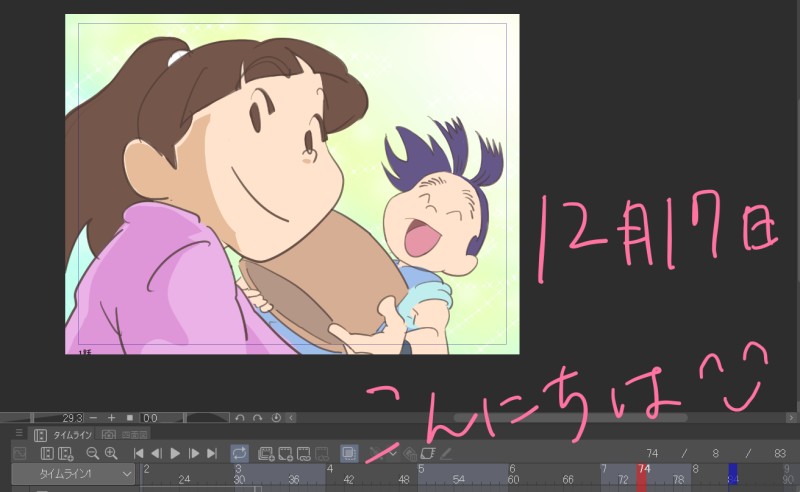Click the red current frame marker 74
The width and height of the screenshot is (800, 492).
(641, 478)
